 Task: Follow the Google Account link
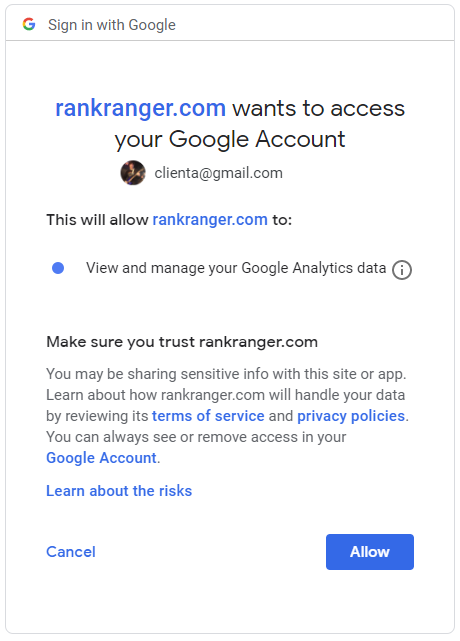pyautogui.click(x=101, y=458)
